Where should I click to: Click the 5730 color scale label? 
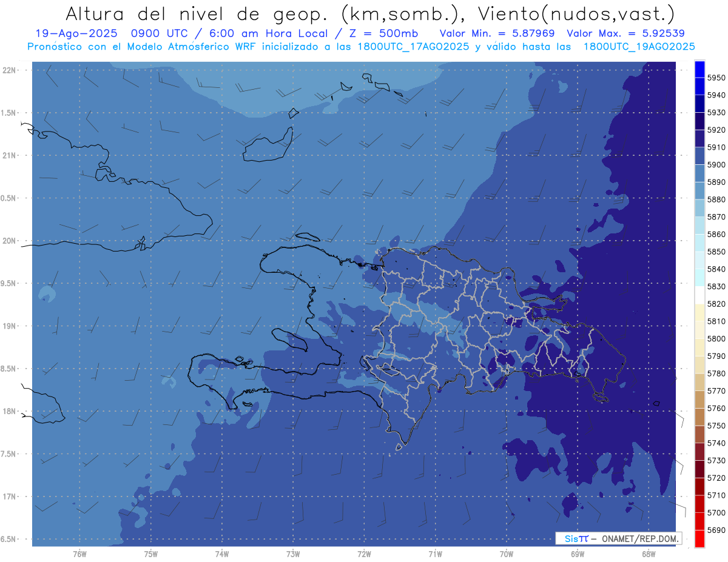click(x=716, y=460)
